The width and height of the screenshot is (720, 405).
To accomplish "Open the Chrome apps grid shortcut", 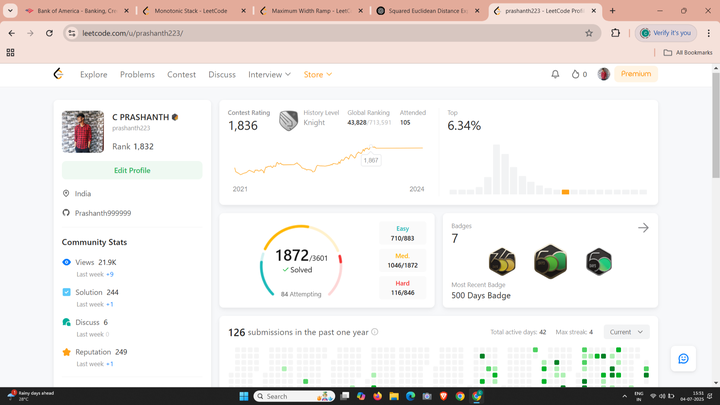I will pos(10,53).
